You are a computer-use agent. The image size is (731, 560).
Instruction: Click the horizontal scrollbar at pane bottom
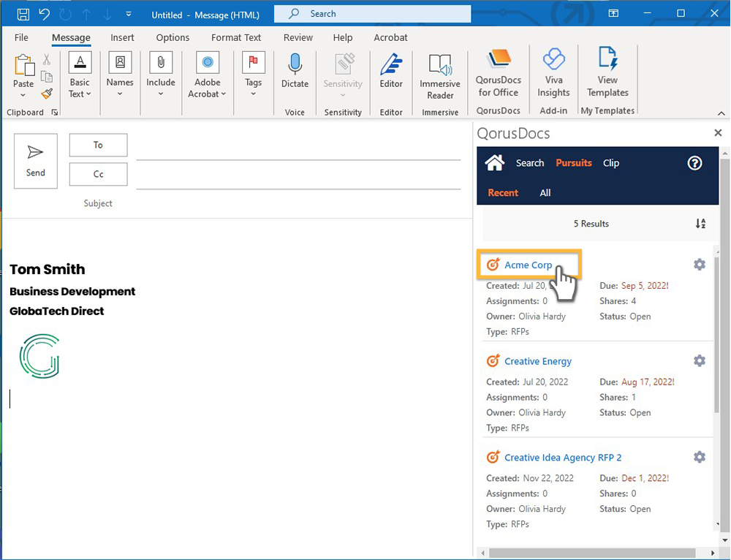592,553
